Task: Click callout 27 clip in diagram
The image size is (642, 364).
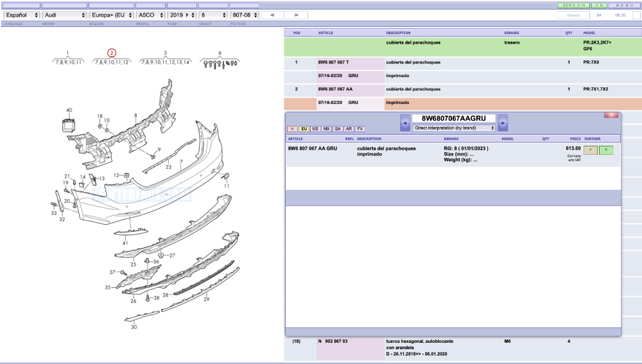Action: 172,256
